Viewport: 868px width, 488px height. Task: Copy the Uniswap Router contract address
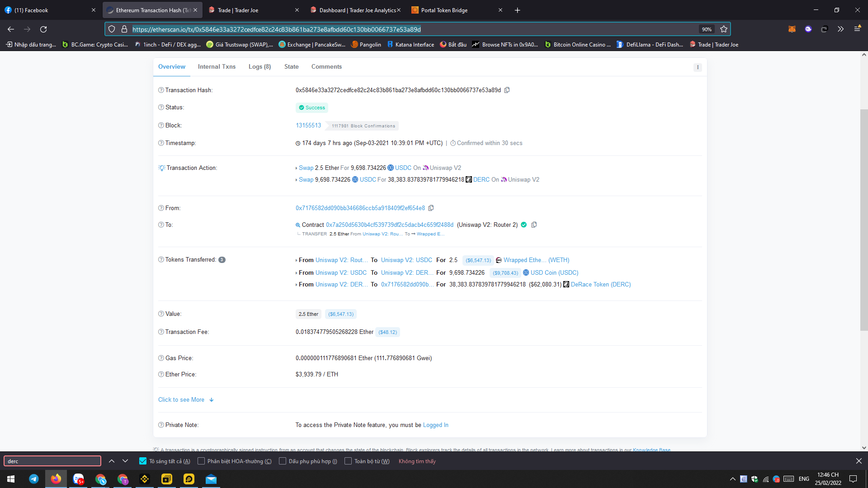tap(534, 225)
